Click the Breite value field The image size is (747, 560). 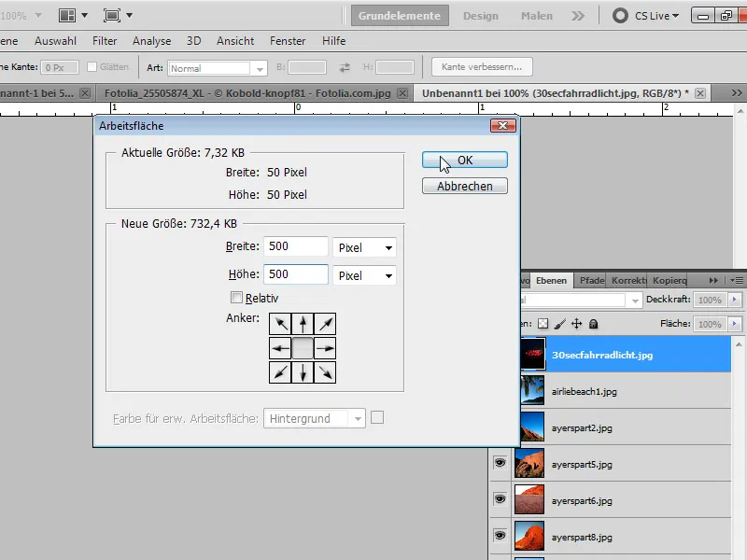click(296, 246)
